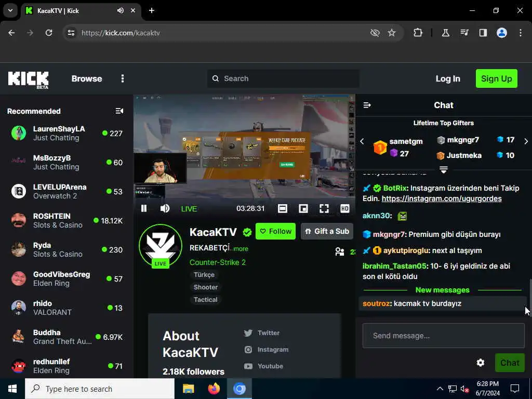
Task: Open KacaKTV's Youtube link
Action: tap(263, 366)
